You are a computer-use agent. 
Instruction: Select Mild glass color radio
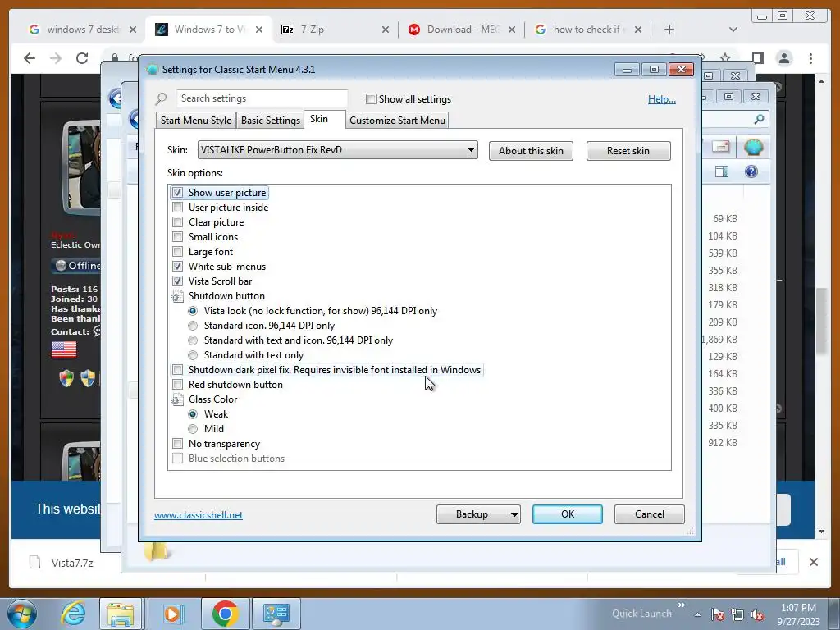click(193, 429)
